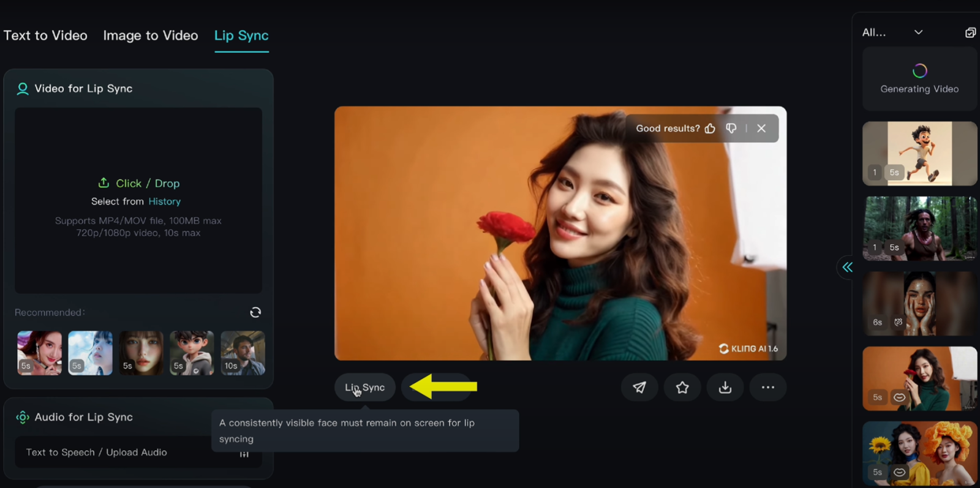Open the more options three-dot menu
The width and height of the screenshot is (980, 488).
pyautogui.click(x=768, y=388)
